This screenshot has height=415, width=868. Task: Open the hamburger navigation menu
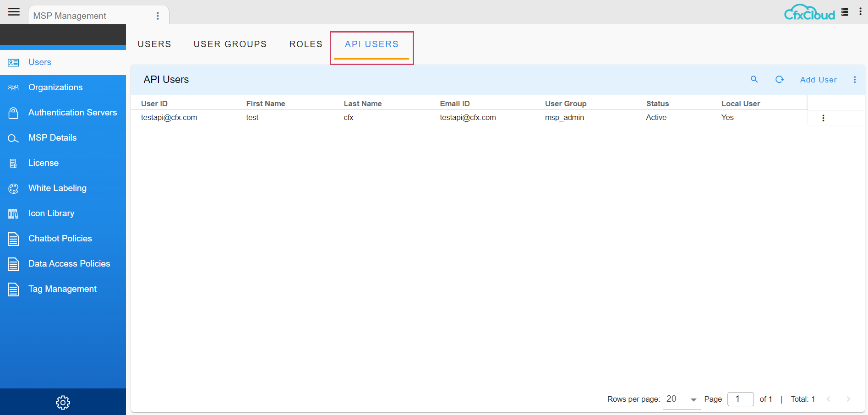click(14, 12)
